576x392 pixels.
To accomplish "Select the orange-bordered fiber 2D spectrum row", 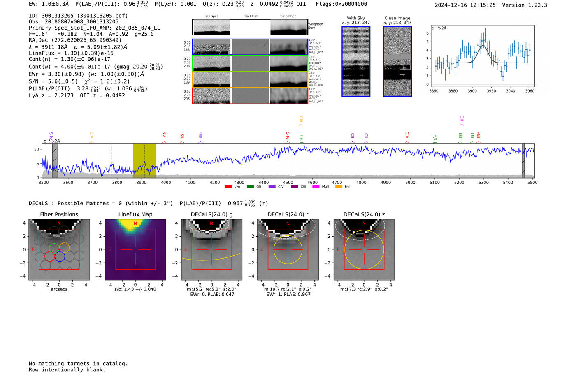I will pos(250,79).
